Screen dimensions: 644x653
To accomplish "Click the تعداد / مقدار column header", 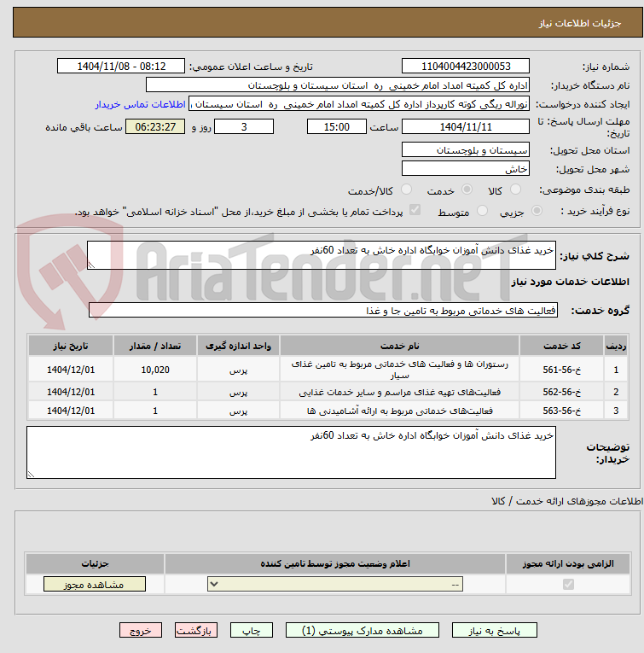I will pyautogui.click(x=155, y=346).
